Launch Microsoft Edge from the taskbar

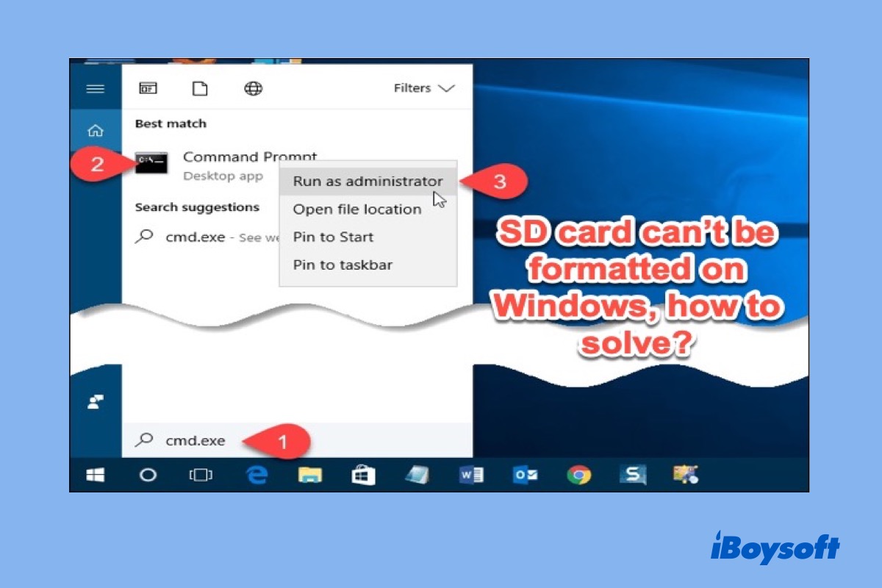(x=256, y=476)
